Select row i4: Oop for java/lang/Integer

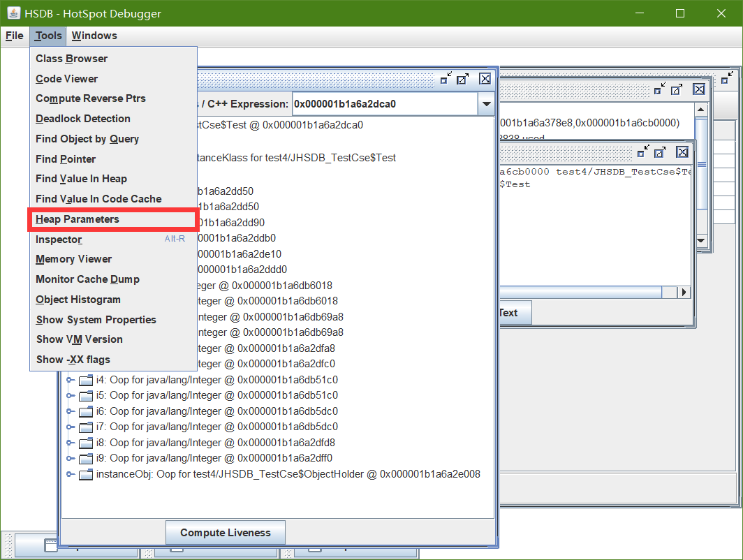(x=217, y=380)
